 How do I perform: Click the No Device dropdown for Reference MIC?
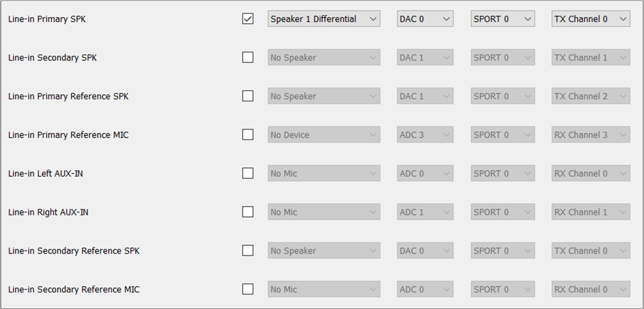point(324,134)
